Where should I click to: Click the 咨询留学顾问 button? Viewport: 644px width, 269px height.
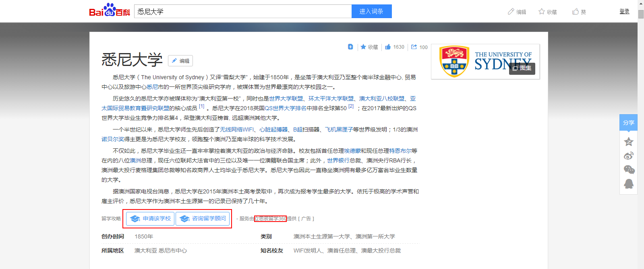click(203, 219)
